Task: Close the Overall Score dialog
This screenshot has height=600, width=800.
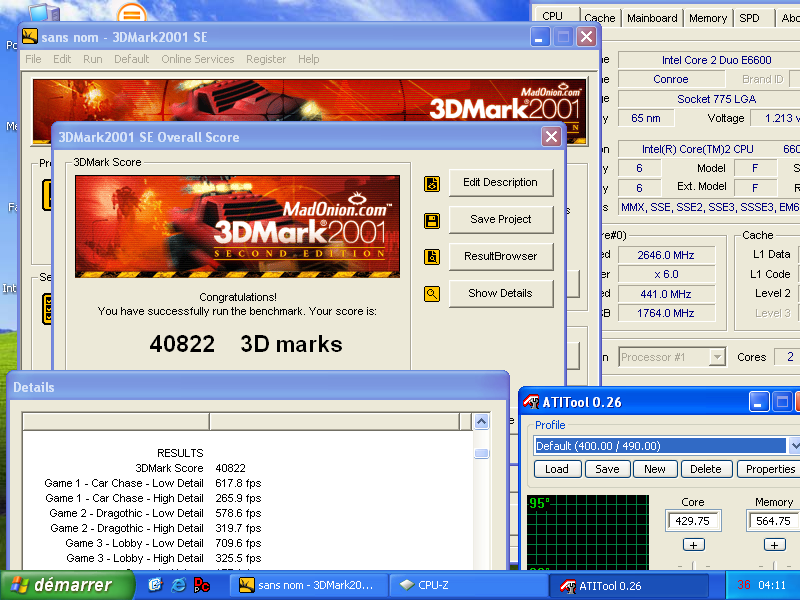Action: click(x=552, y=136)
